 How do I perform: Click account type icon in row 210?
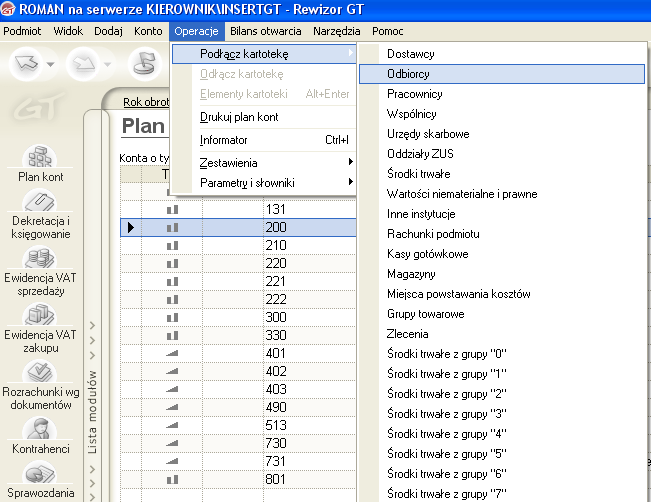pos(172,245)
